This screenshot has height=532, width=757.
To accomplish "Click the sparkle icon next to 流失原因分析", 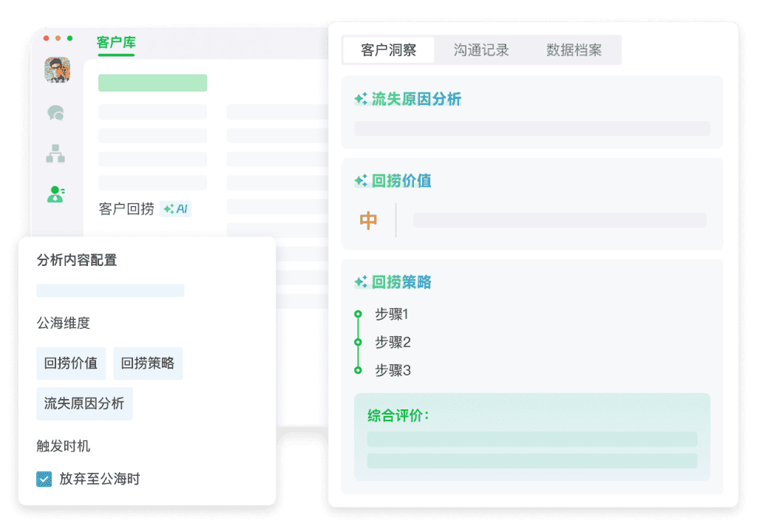I will [x=361, y=99].
